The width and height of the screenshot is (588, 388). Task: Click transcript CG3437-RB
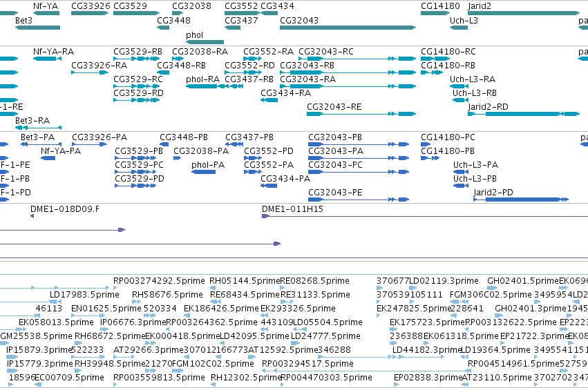[249, 79]
